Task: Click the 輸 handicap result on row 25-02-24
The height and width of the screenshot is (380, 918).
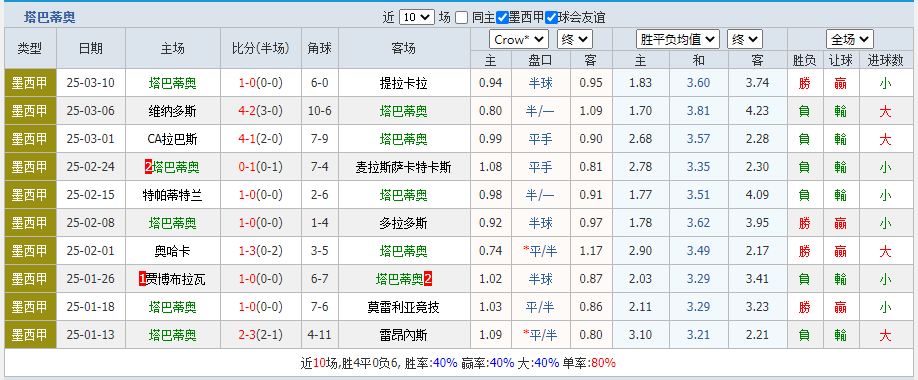Action: click(841, 167)
